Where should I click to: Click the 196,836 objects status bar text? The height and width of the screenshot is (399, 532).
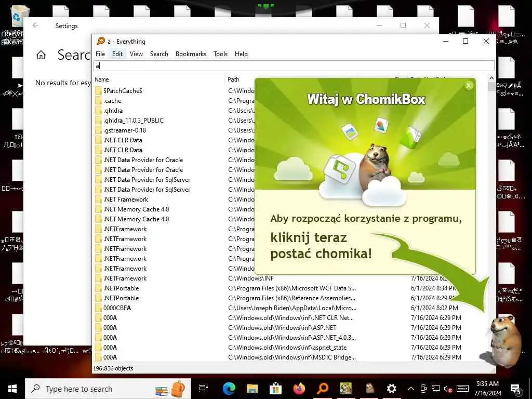coord(113,368)
